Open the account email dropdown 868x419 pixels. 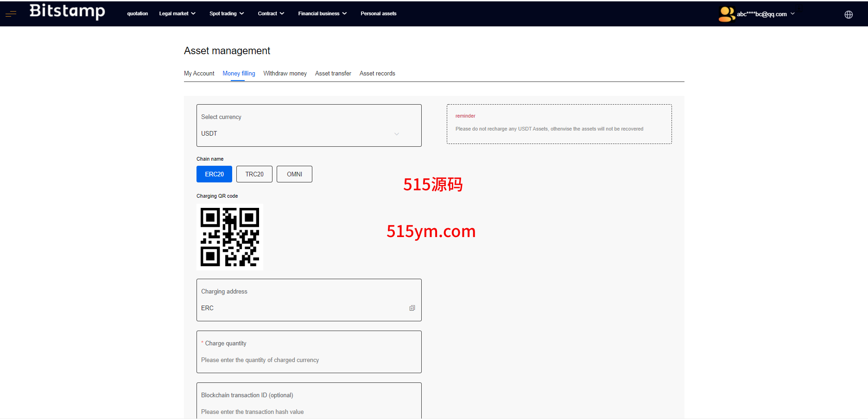(x=766, y=14)
